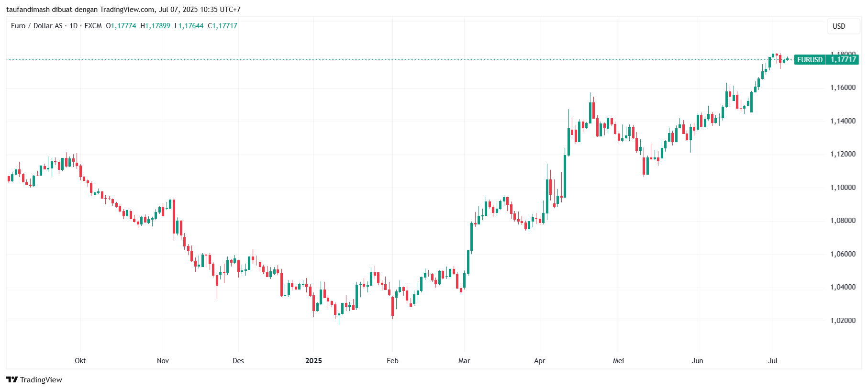Image resolution: width=868 pixels, height=390 pixels.
Task: Open the USD currency selector
Action: [839, 26]
